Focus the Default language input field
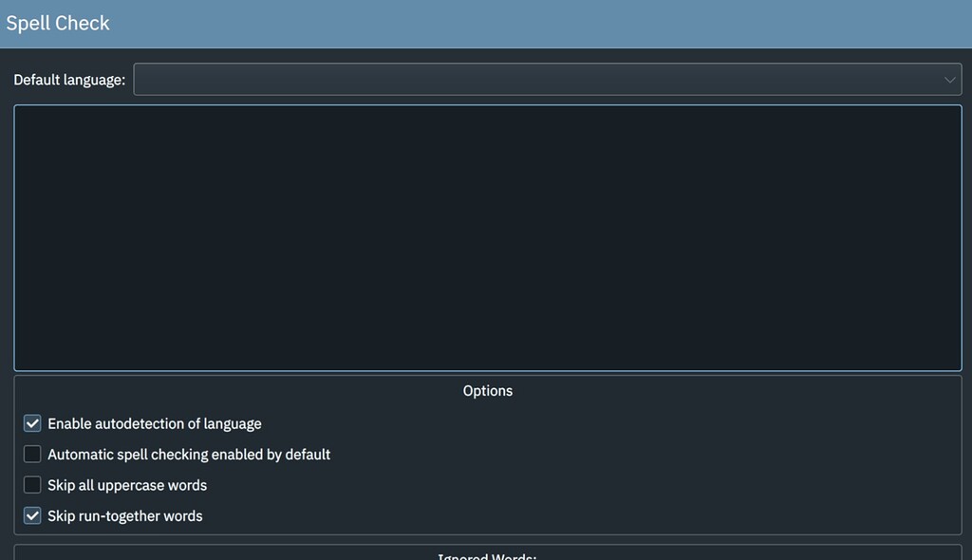 click(x=546, y=79)
